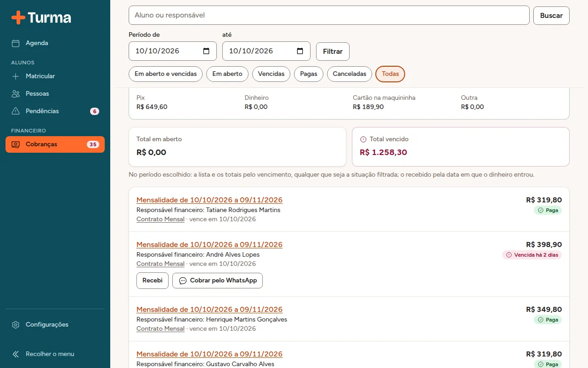Screen dimensions: 588x368
Task: Click the Buscar button
Action: coord(551,16)
